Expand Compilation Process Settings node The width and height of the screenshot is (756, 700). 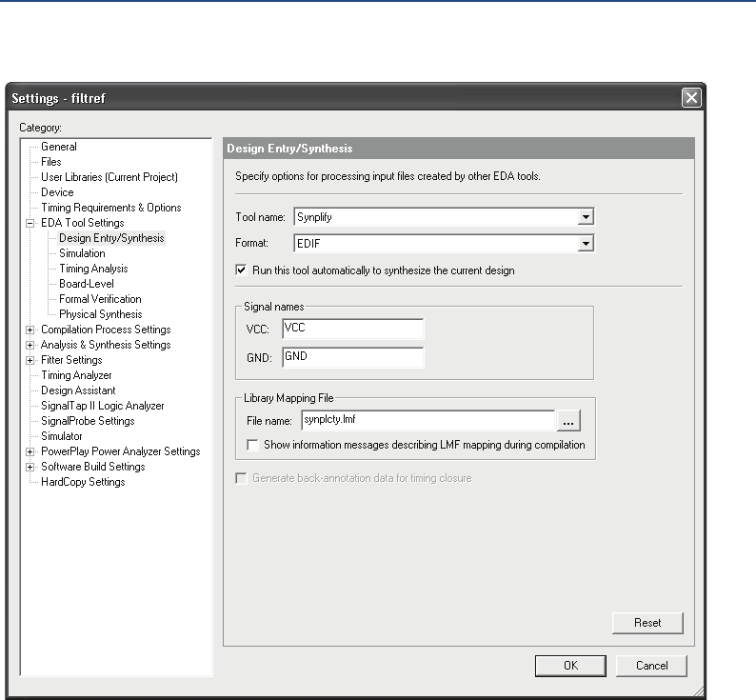click(30, 330)
